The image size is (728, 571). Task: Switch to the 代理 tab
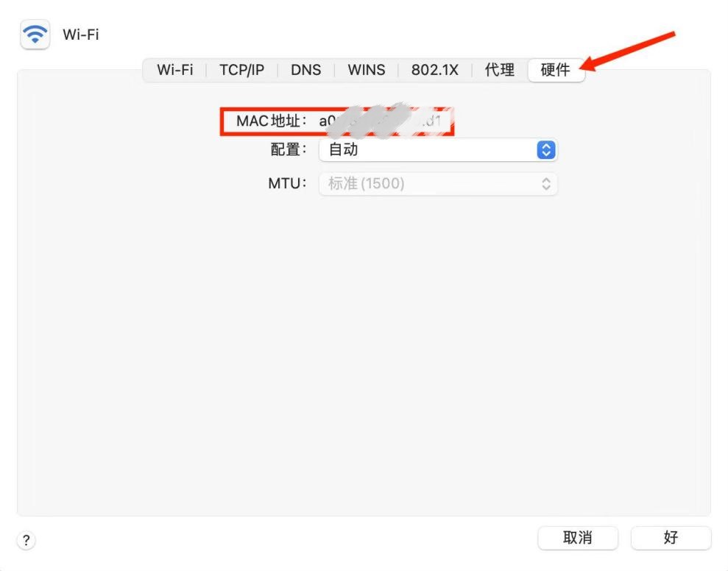point(499,70)
